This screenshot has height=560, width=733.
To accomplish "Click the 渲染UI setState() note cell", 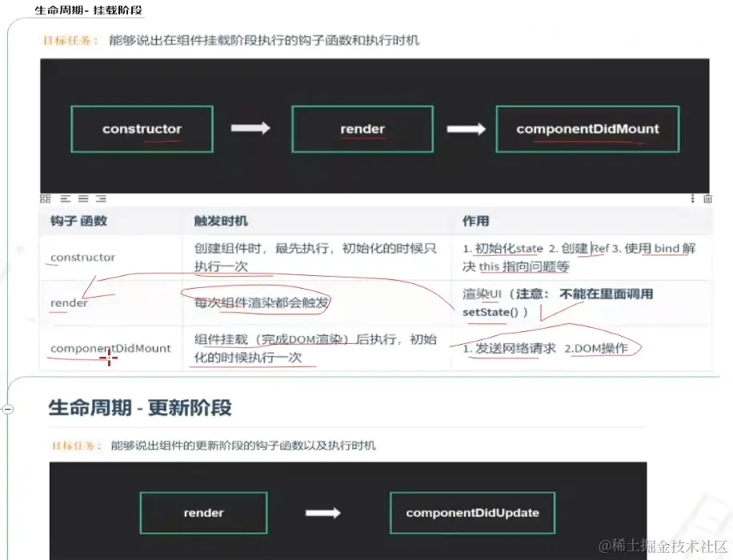I will [x=583, y=303].
